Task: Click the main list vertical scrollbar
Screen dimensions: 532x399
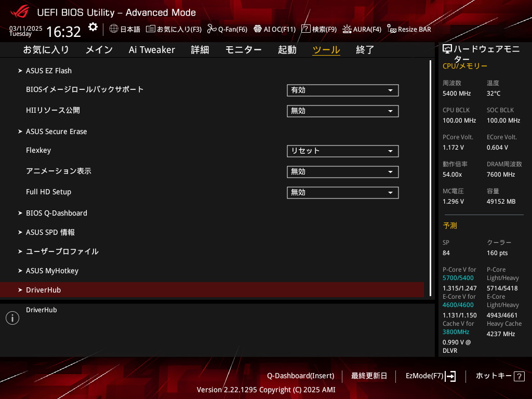Action: click(431, 178)
